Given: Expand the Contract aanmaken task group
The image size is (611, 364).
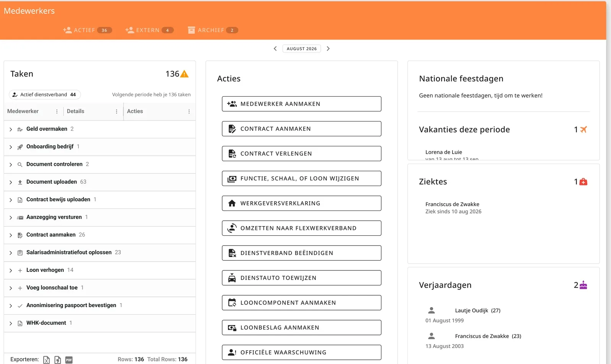Looking at the screenshot, I should (11, 235).
